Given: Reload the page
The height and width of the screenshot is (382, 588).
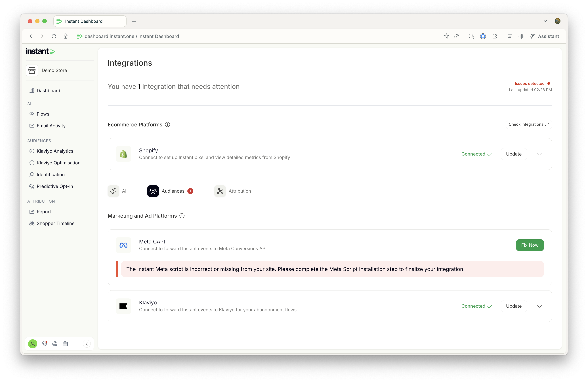Looking at the screenshot, I should coord(54,36).
